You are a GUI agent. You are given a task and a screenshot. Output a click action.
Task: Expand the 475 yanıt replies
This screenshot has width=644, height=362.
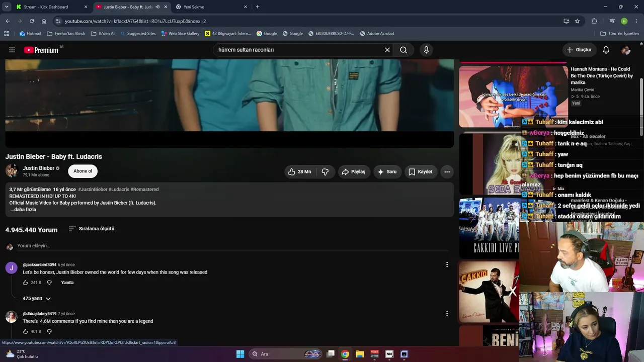tap(37, 299)
